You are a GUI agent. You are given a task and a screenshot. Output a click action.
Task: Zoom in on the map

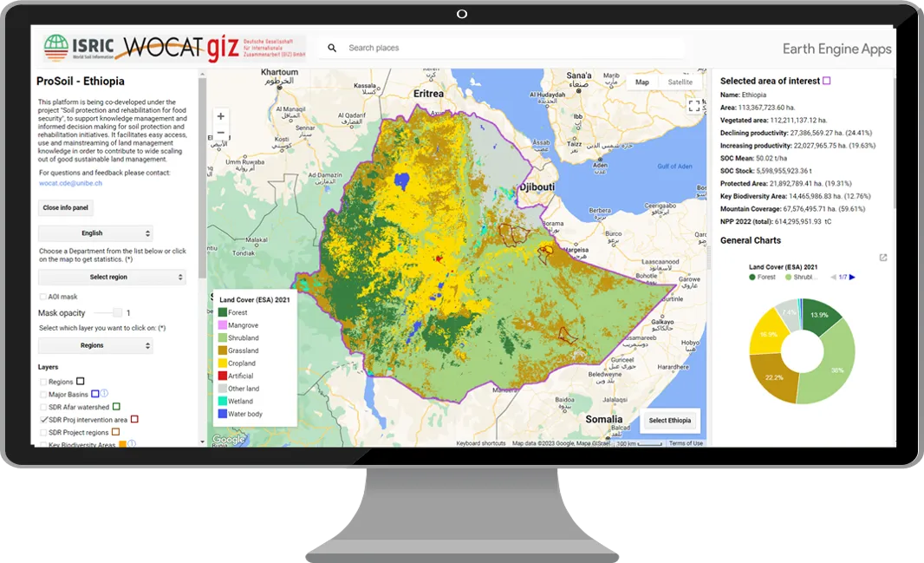click(220, 116)
